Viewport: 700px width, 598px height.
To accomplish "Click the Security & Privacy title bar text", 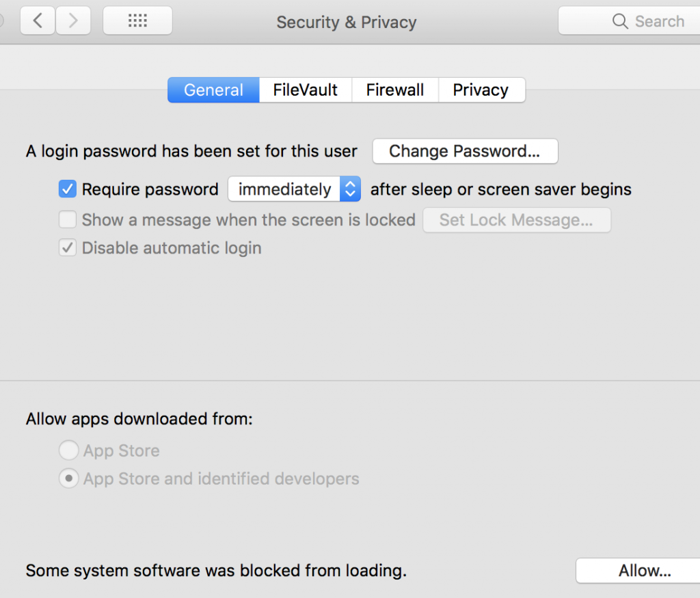I will click(346, 22).
